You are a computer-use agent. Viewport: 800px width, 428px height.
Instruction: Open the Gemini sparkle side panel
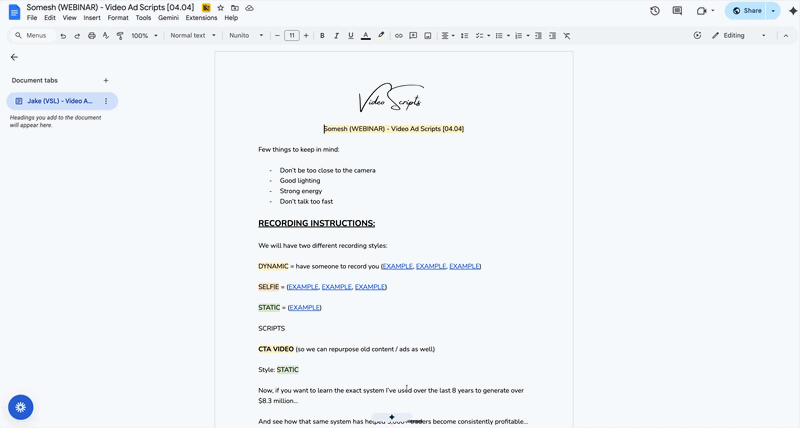[x=792, y=11]
